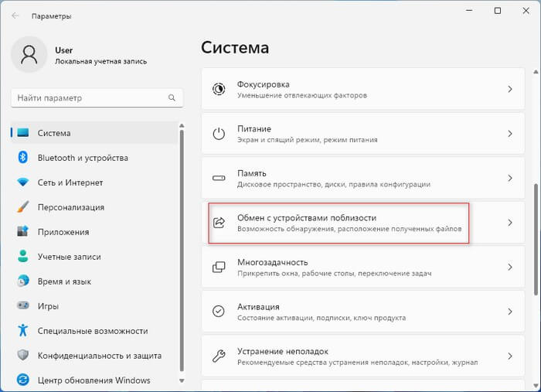Click the Устранение неполадок title

(x=283, y=351)
